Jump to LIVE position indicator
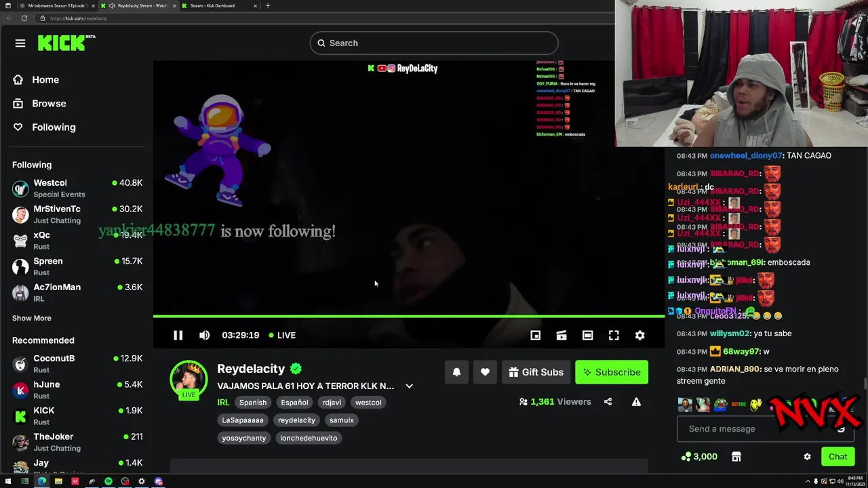 [x=282, y=335]
